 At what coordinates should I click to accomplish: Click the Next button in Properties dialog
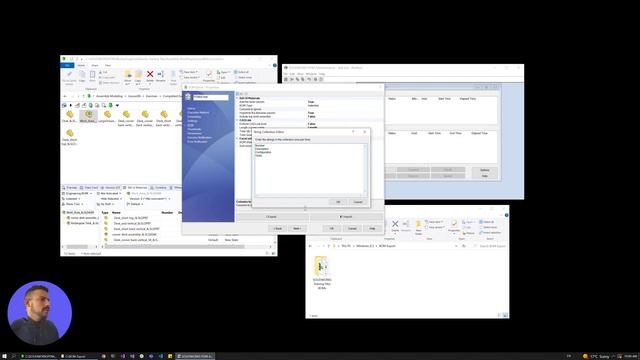coord(297,229)
